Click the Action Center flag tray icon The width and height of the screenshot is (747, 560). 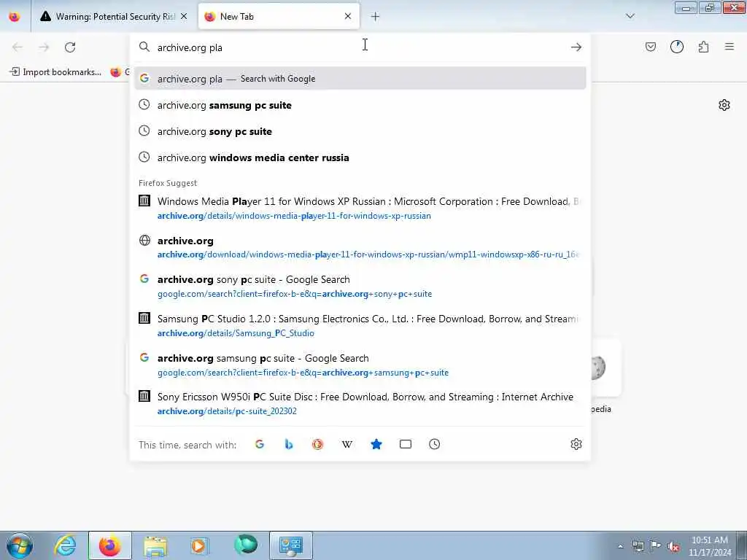[656, 546]
